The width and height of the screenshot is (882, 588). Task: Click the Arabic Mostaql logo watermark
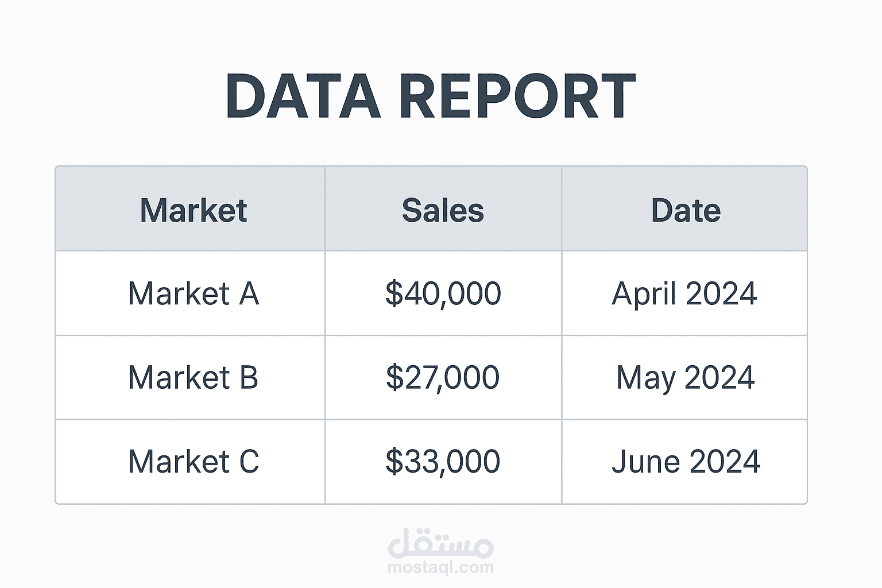pos(441,543)
